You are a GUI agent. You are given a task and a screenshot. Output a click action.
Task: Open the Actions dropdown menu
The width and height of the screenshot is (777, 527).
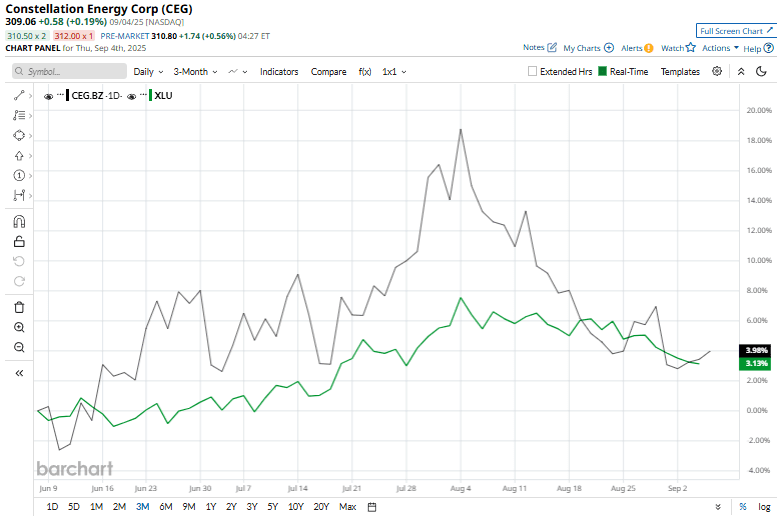point(720,48)
